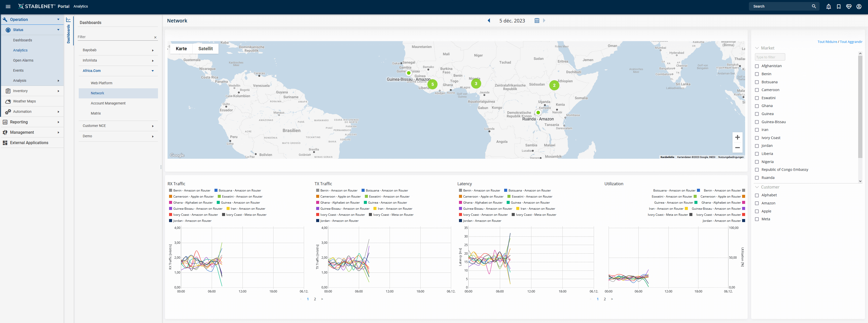Viewport: 868px width, 323px height.
Task: Open the hamburger main menu
Action: (8, 6)
